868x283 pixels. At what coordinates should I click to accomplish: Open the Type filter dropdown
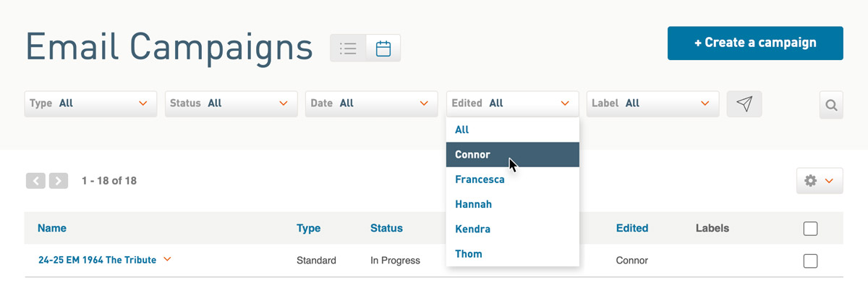(90, 104)
